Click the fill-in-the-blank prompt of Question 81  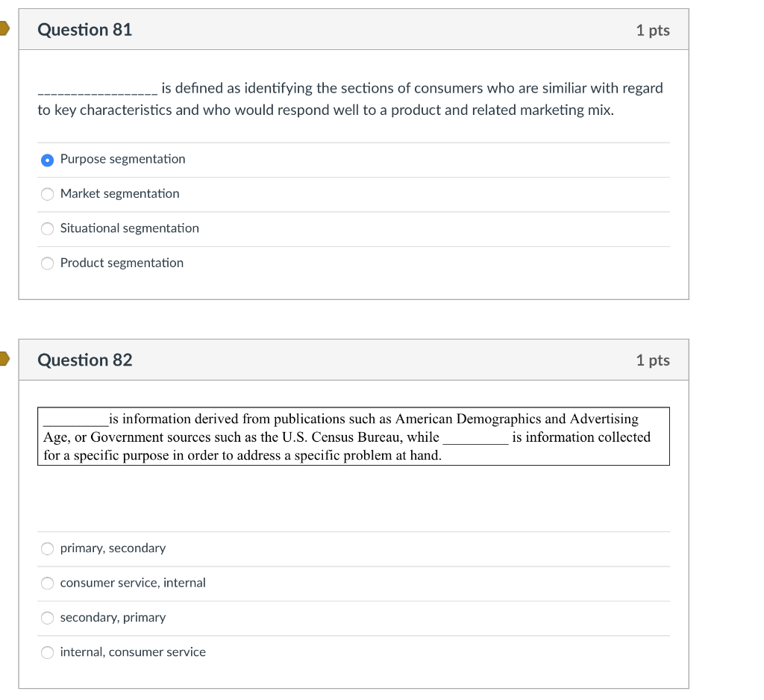(x=351, y=99)
